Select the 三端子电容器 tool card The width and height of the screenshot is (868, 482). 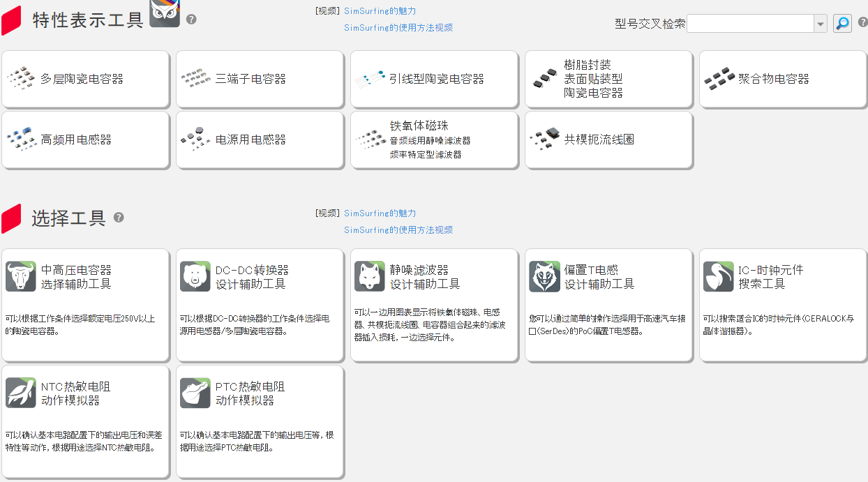coord(259,78)
